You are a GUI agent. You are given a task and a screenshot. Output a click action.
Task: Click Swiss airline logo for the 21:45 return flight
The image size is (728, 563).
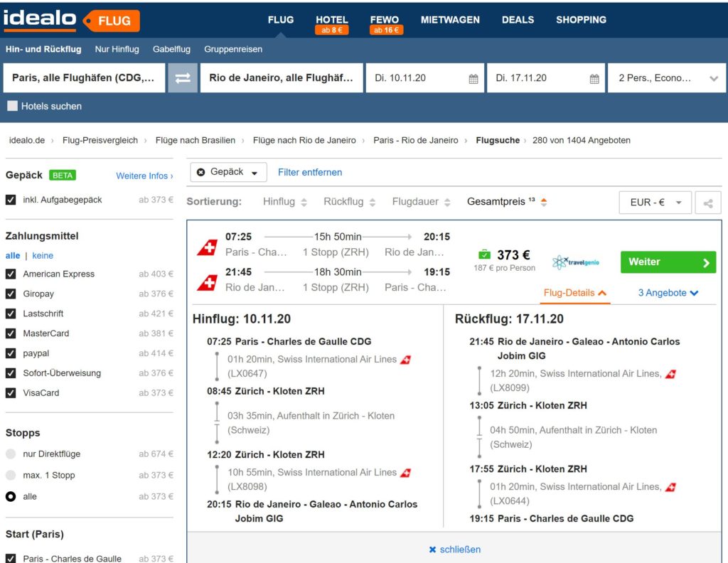point(207,283)
